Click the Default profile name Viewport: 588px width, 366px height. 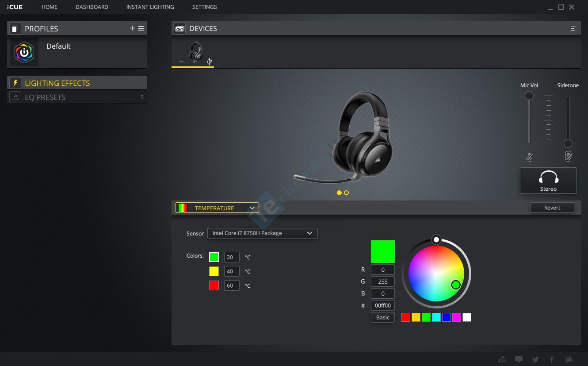point(58,46)
